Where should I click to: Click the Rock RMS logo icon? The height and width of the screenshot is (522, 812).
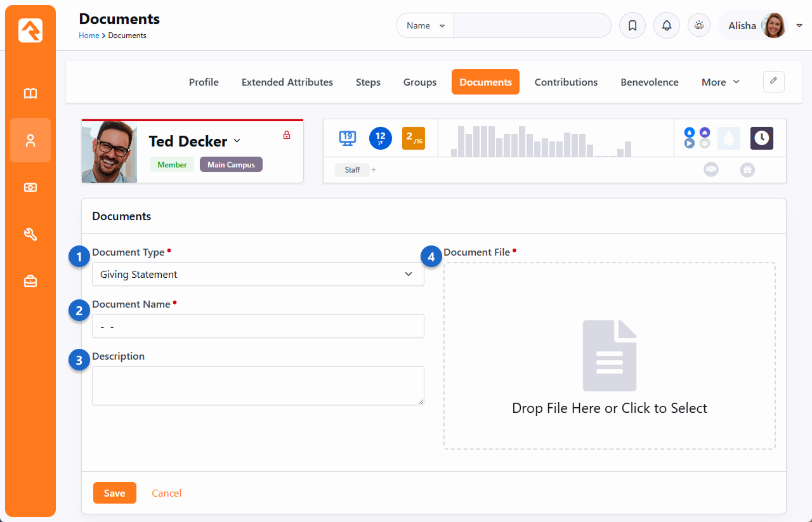point(30,30)
